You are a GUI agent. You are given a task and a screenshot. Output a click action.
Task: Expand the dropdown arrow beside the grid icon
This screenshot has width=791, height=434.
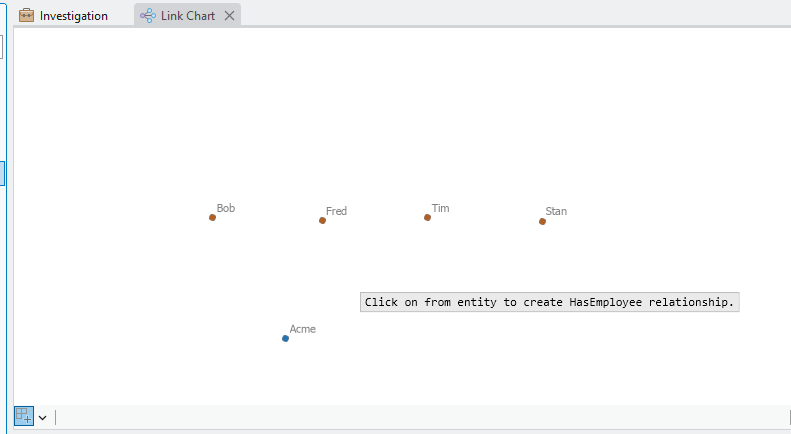pyautogui.click(x=43, y=417)
